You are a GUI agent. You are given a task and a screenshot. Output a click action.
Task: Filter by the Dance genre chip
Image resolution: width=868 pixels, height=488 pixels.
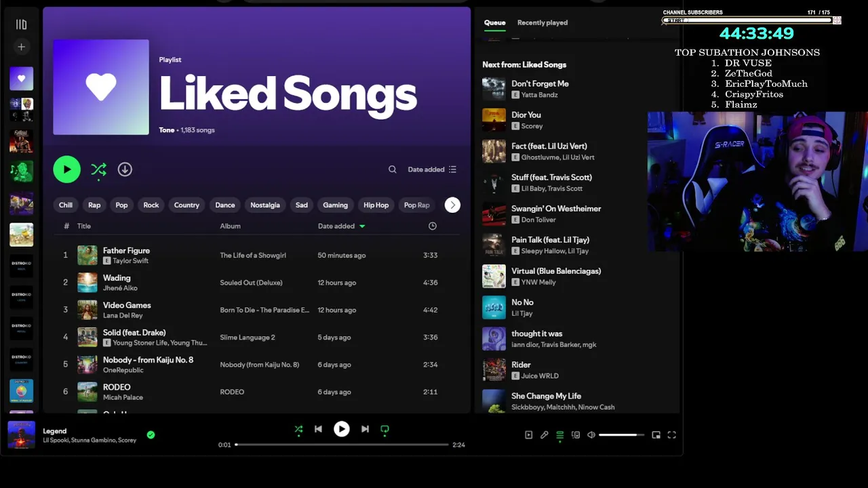point(225,205)
